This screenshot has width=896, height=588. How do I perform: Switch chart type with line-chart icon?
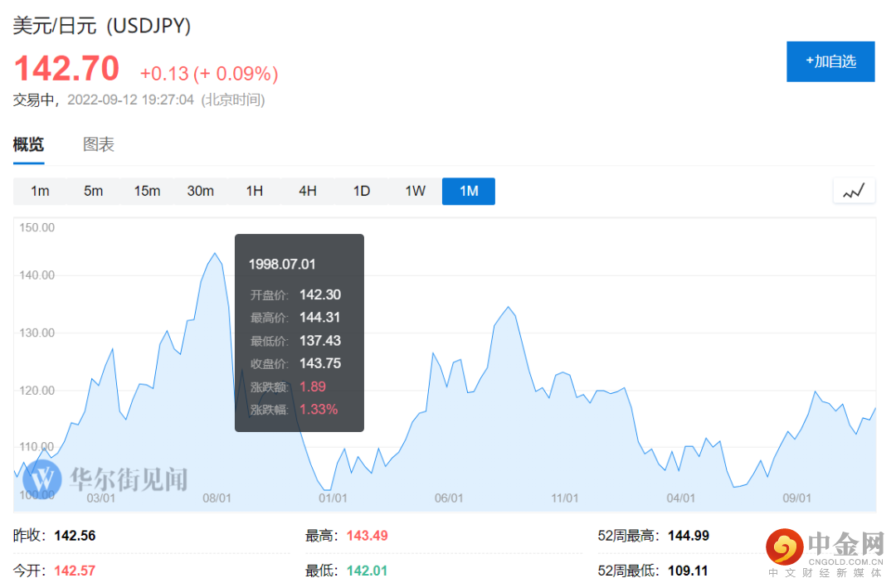(x=854, y=191)
